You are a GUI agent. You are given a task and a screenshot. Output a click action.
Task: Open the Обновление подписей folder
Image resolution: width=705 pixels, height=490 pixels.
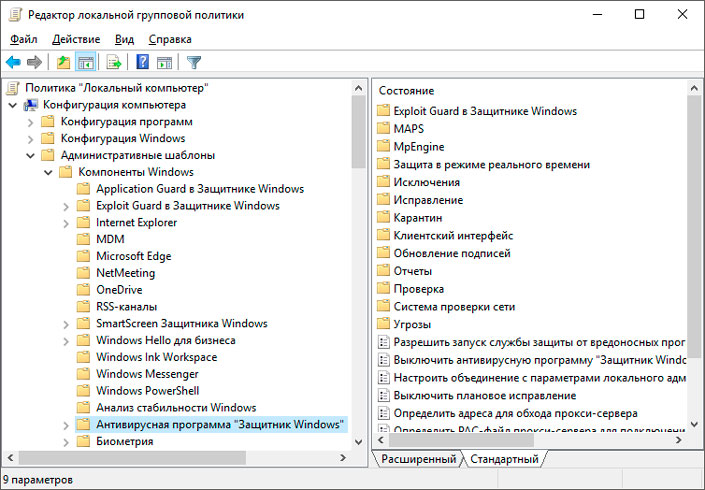[452, 253]
